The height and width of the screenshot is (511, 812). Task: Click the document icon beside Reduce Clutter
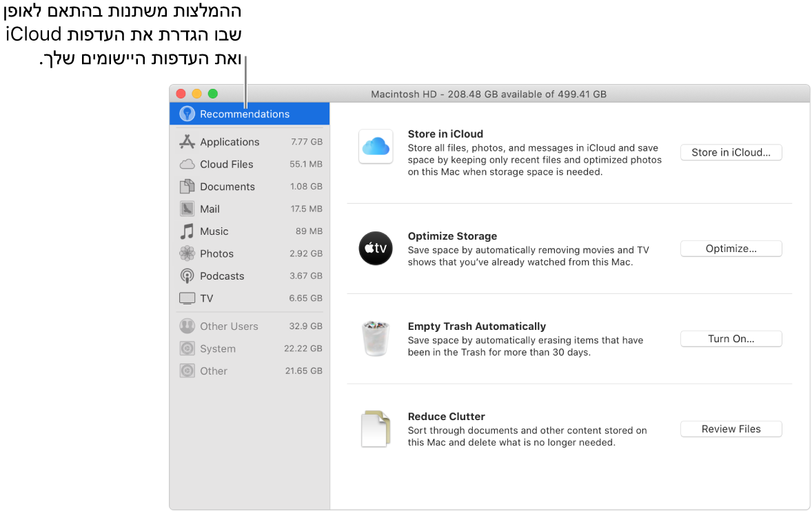[x=376, y=429]
